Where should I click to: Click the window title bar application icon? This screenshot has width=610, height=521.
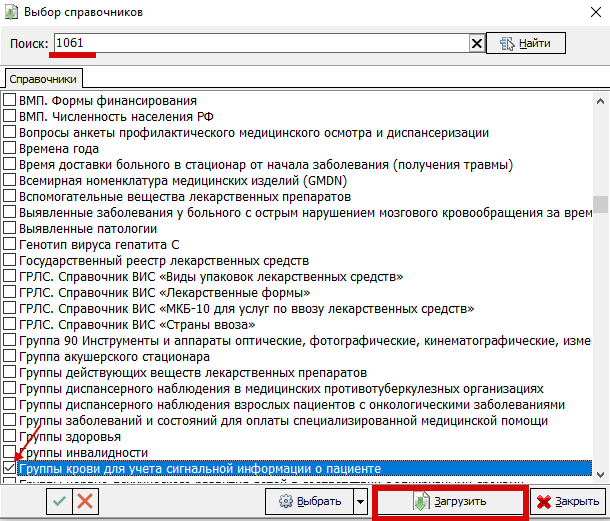point(13,12)
